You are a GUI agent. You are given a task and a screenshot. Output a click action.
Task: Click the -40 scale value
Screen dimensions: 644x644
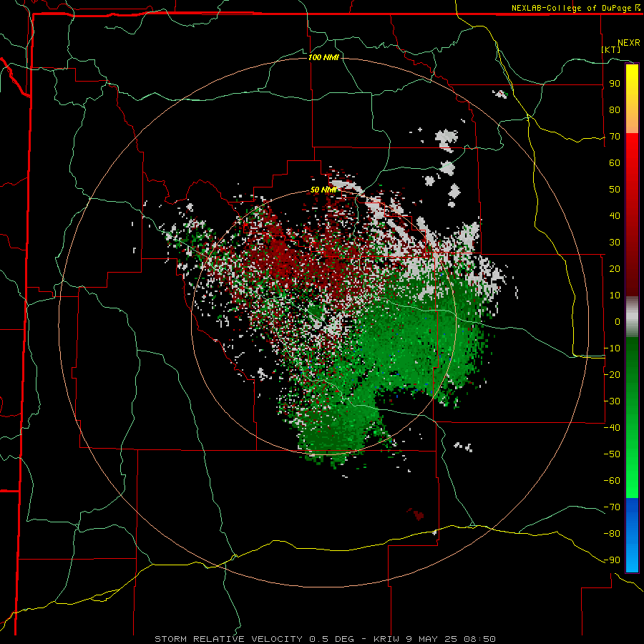[x=612, y=428]
